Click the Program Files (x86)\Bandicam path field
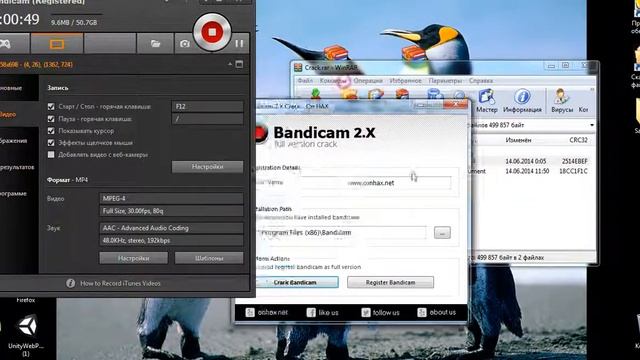Screen dimensions: 640x360 tap(342, 233)
